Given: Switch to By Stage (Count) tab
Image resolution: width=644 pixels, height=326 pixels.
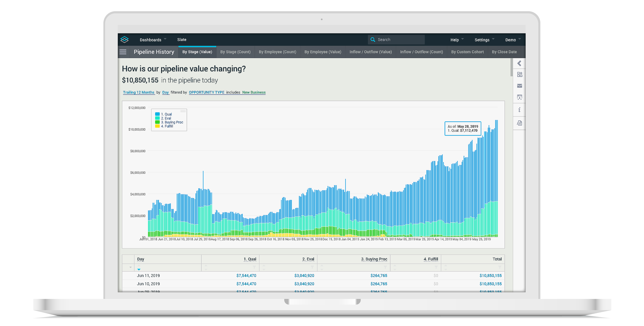Looking at the screenshot, I should click(235, 52).
